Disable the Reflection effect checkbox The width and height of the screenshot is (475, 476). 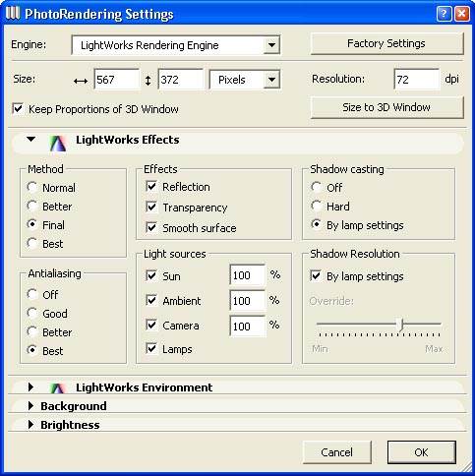tap(151, 187)
